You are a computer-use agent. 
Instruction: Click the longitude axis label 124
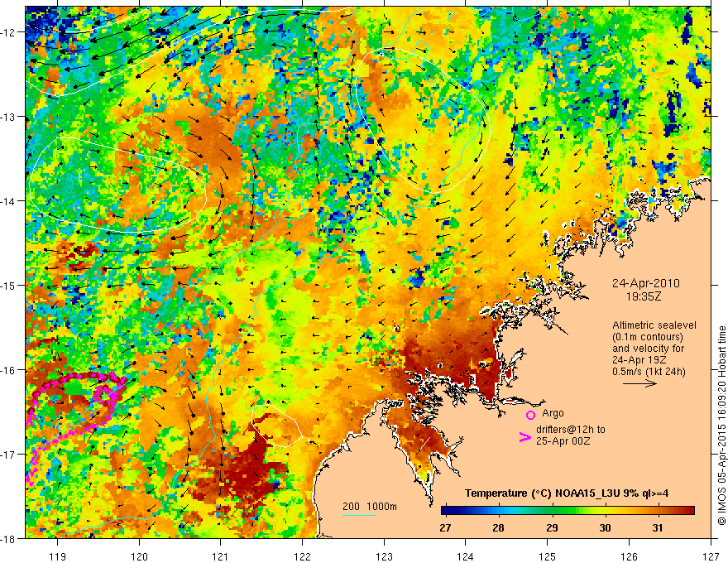point(466,556)
